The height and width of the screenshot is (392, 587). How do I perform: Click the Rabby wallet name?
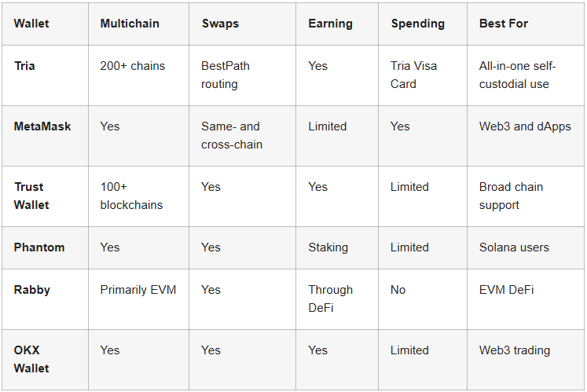(x=31, y=290)
